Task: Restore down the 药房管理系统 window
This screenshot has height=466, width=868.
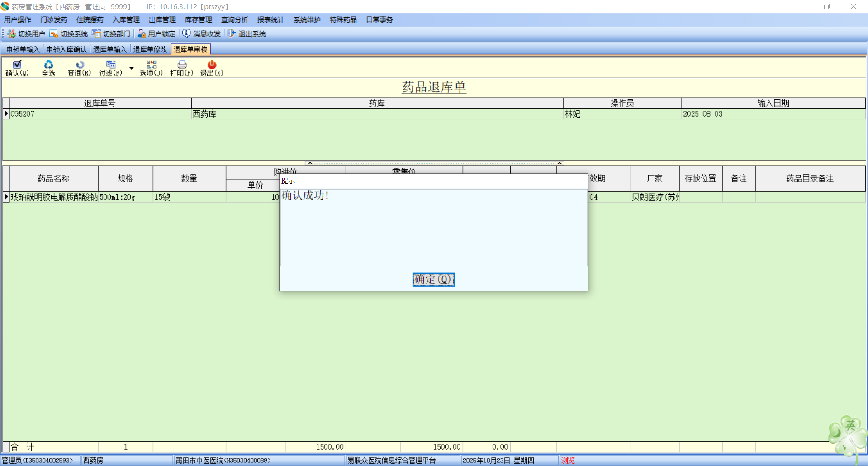Action: point(827,6)
